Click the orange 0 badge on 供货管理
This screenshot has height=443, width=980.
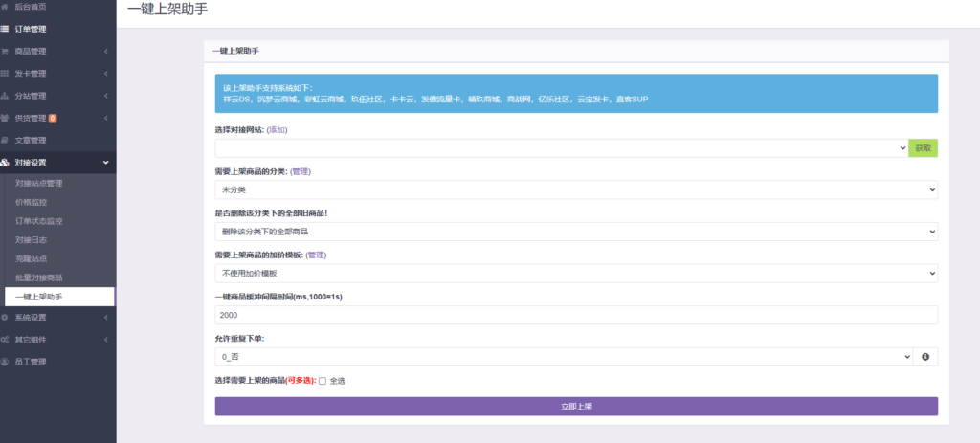(53, 118)
